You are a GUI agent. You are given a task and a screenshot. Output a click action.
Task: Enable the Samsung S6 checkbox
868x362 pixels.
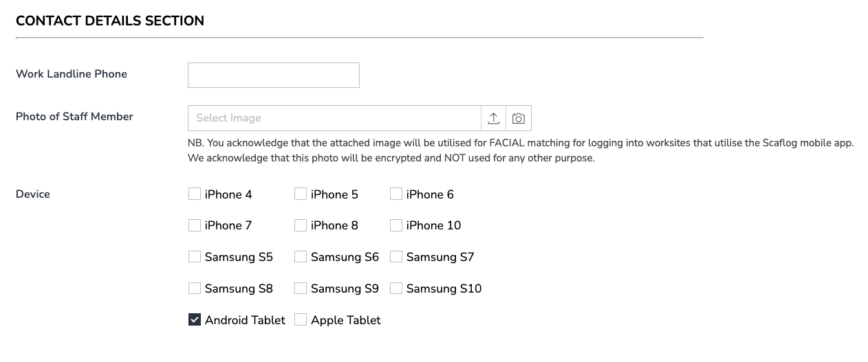[x=301, y=257]
